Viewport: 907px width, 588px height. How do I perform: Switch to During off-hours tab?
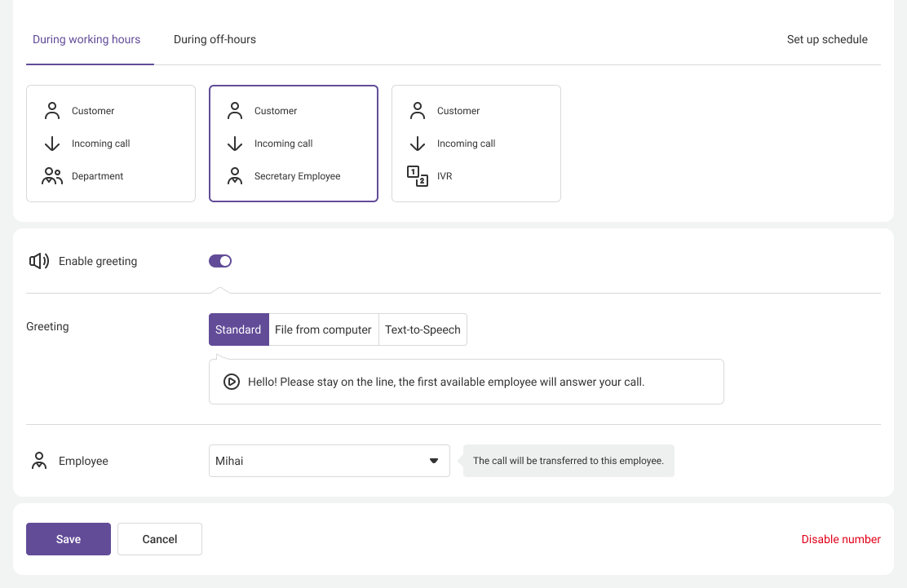click(215, 39)
